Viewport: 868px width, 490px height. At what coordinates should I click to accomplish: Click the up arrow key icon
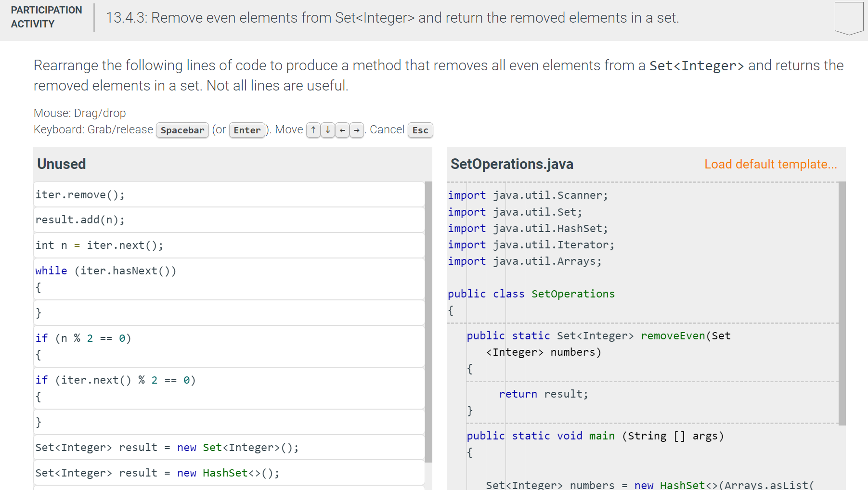(313, 130)
